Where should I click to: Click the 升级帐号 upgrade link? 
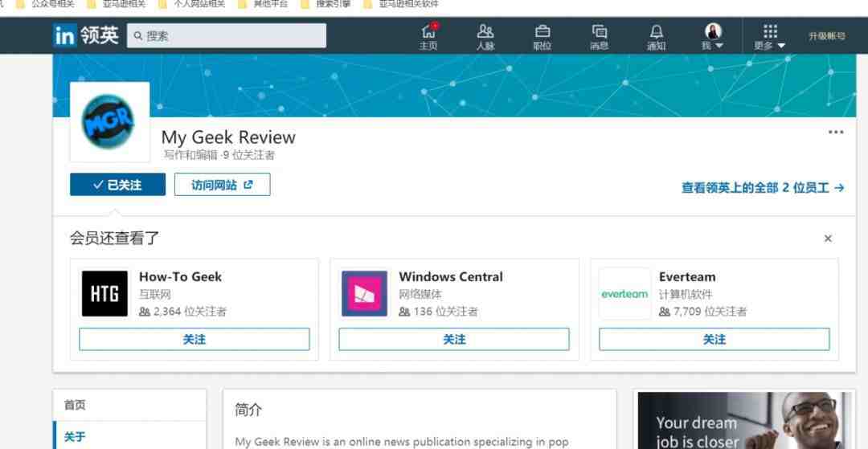[827, 36]
